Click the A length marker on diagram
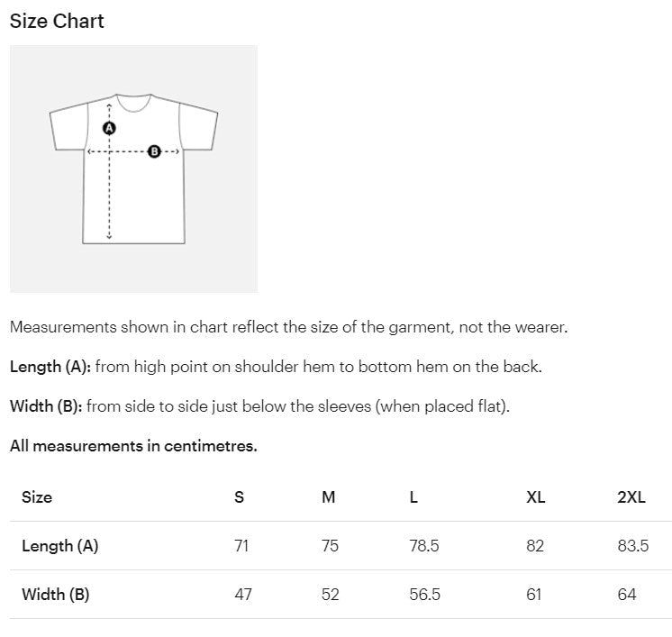 point(109,129)
